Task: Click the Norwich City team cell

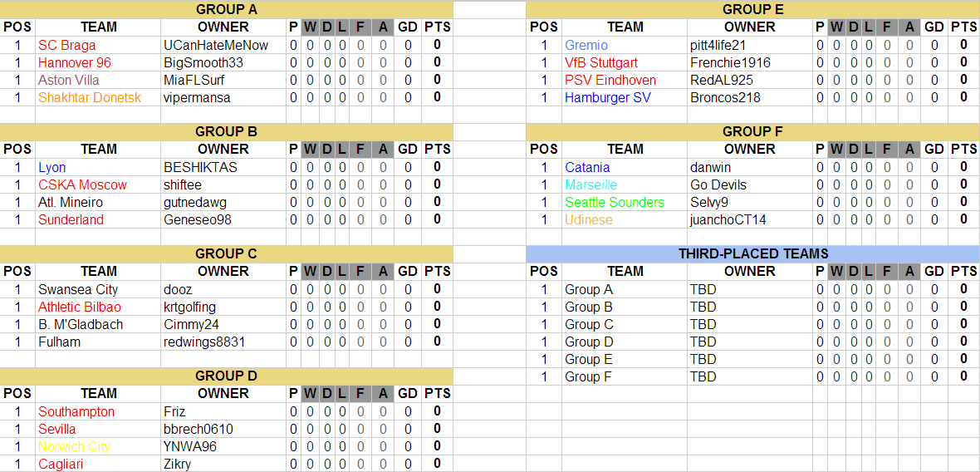Action: [75, 446]
